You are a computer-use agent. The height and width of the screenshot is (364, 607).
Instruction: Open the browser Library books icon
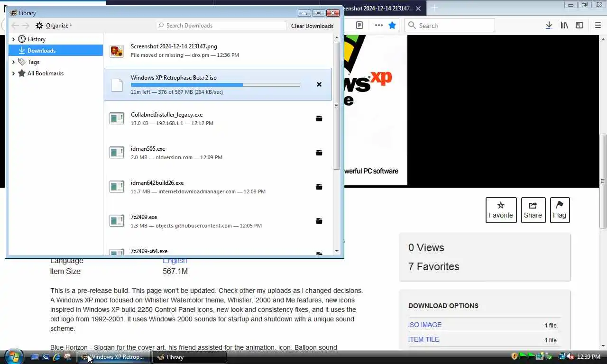[564, 26]
